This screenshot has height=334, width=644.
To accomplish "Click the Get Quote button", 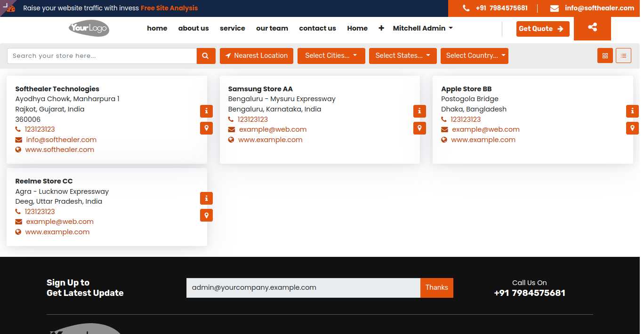I will (543, 29).
